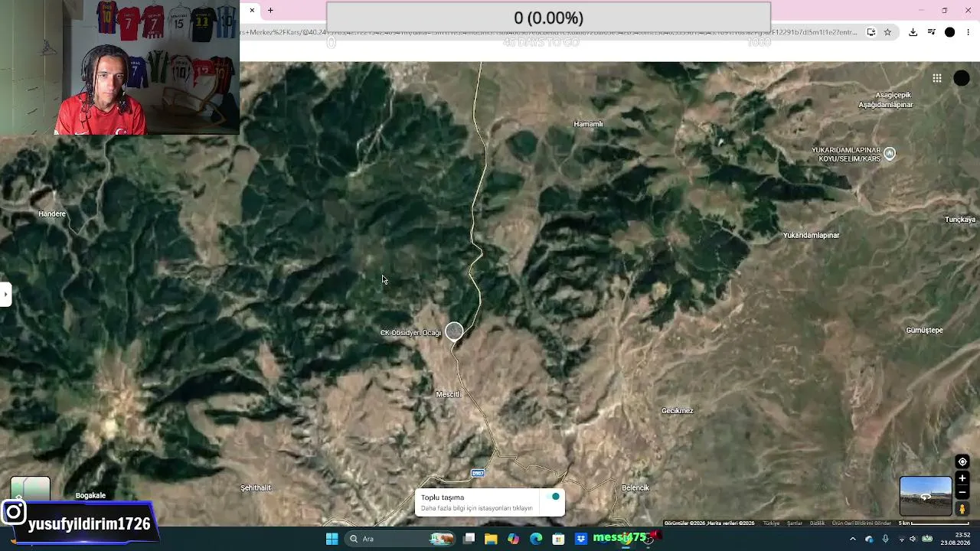Viewport: 980px width, 551px height.
Task: Click the Chrome profile avatar in toolbar
Action: point(949,32)
